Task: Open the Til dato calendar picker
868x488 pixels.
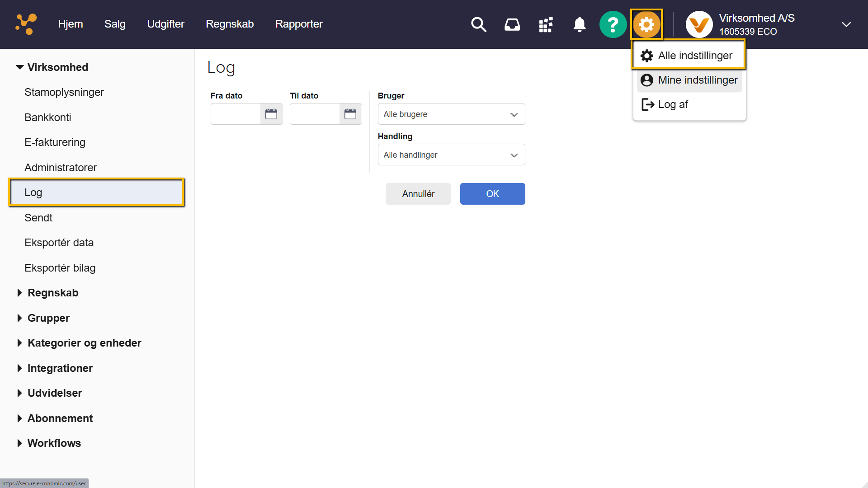Action: 350,114
